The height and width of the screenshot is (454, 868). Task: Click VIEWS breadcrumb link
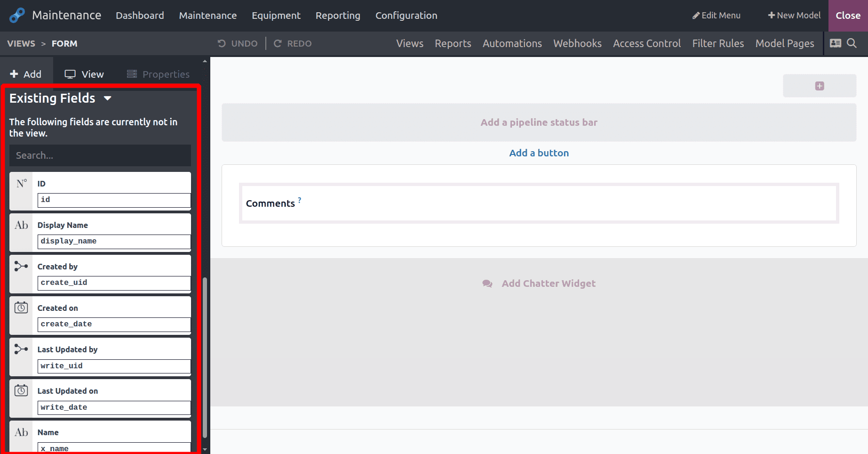(x=21, y=43)
